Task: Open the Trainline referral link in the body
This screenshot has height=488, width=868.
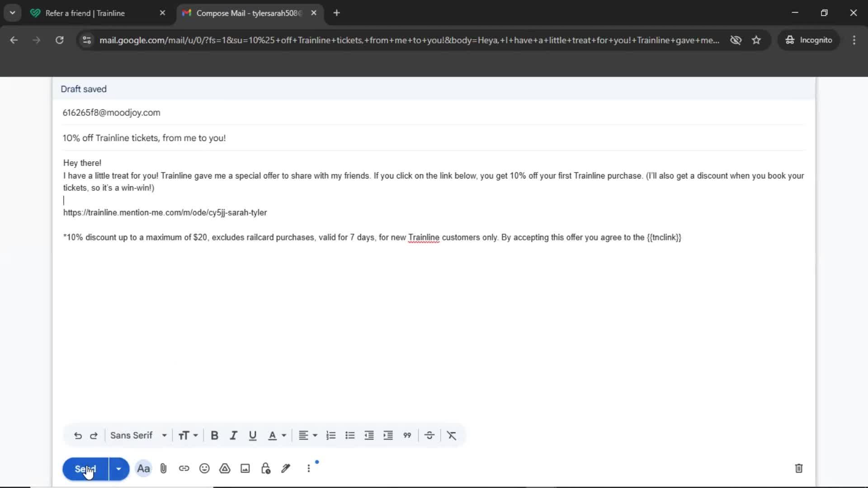Action: [x=165, y=212]
